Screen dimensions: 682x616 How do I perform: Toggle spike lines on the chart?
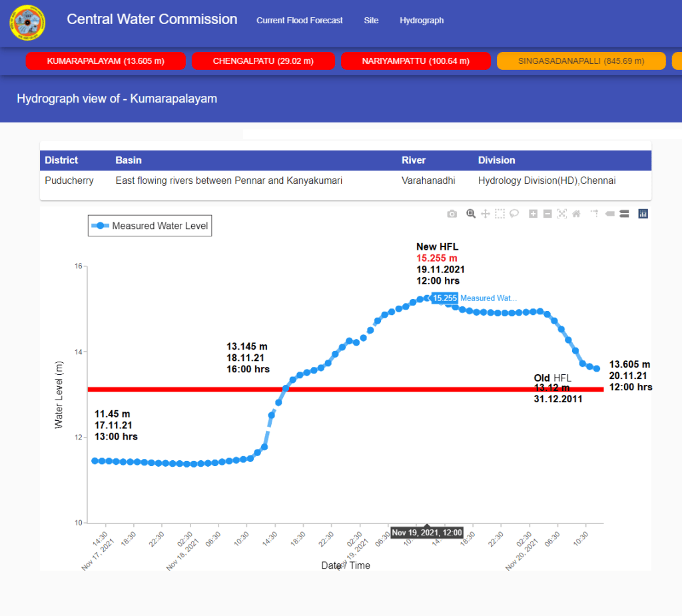593,214
